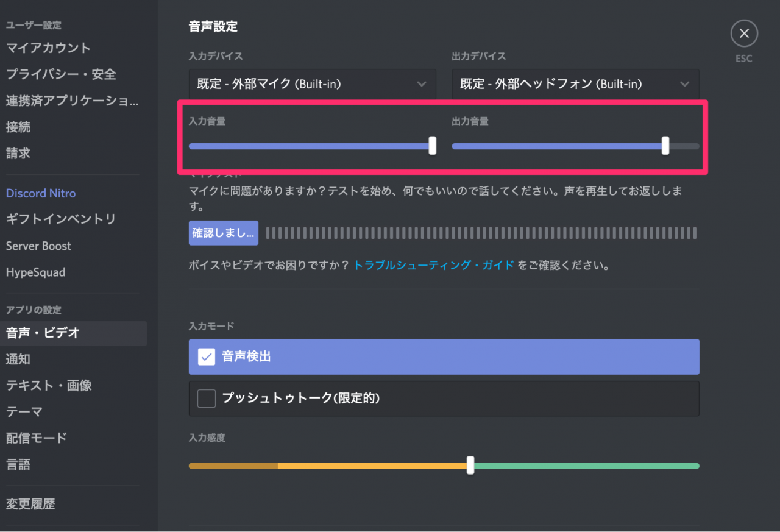Open テーマ settings

tap(24, 412)
